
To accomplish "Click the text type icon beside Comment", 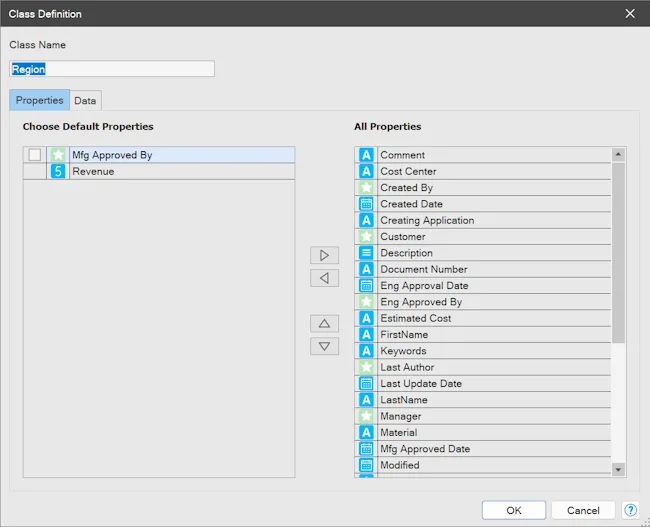I will (x=366, y=155).
